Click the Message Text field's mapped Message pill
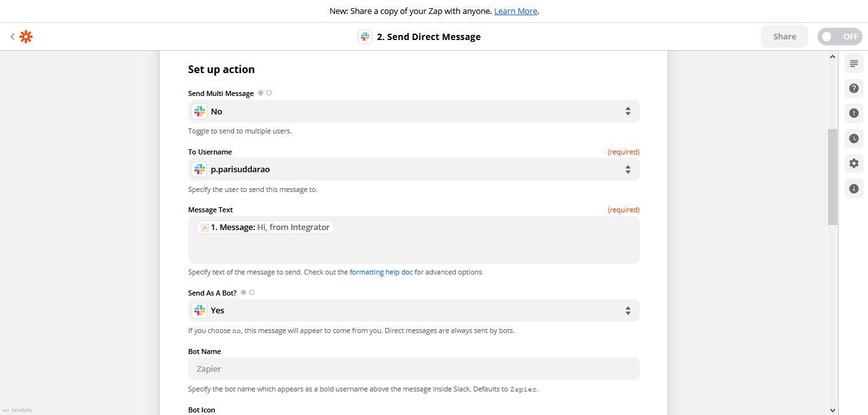The image size is (868, 415). coord(265,227)
